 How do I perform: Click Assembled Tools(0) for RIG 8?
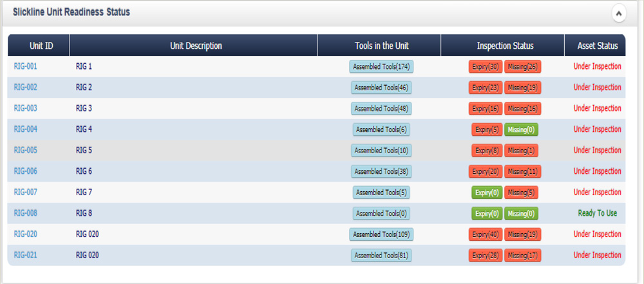pyautogui.click(x=381, y=213)
